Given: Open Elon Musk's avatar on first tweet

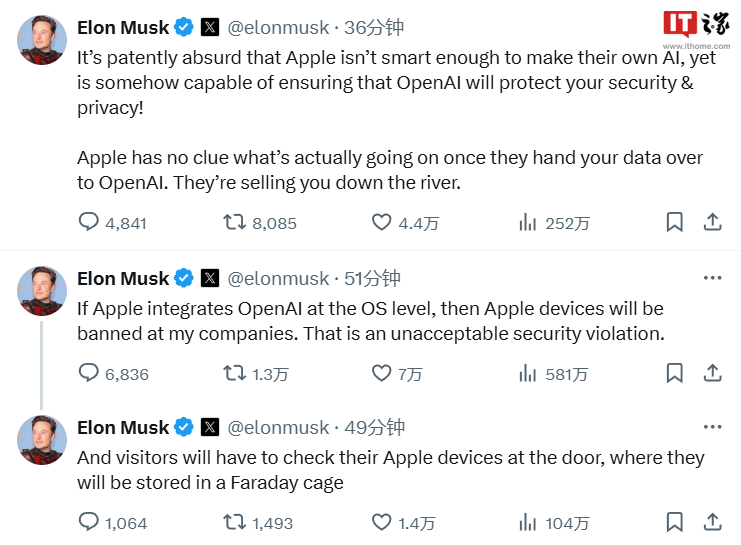Looking at the screenshot, I should (43, 40).
